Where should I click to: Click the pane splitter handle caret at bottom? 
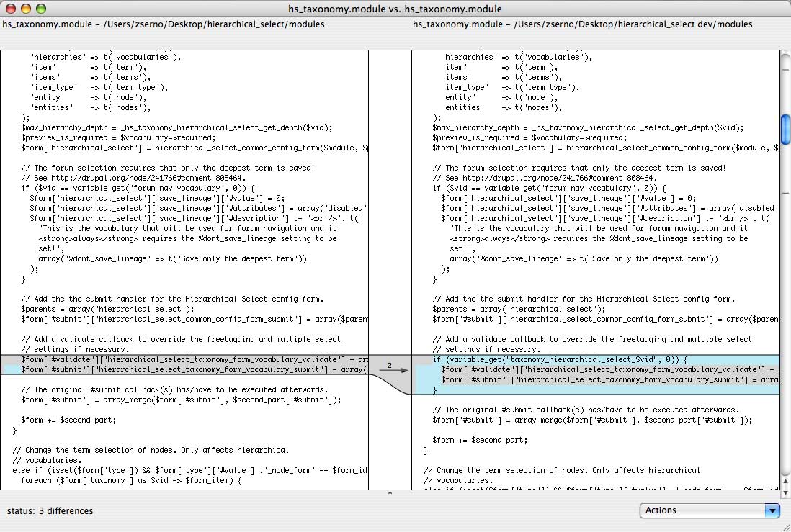click(390, 492)
